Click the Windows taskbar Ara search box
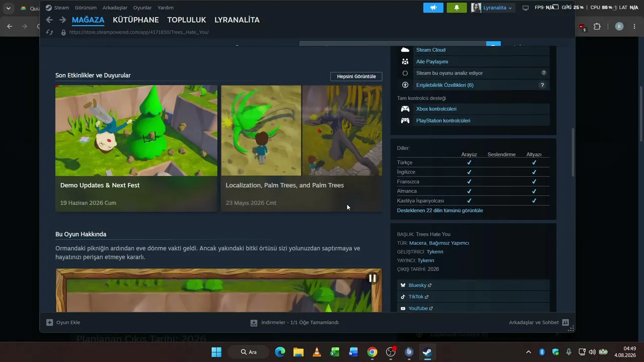The height and width of the screenshot is (362, 644). pos(248,352)
